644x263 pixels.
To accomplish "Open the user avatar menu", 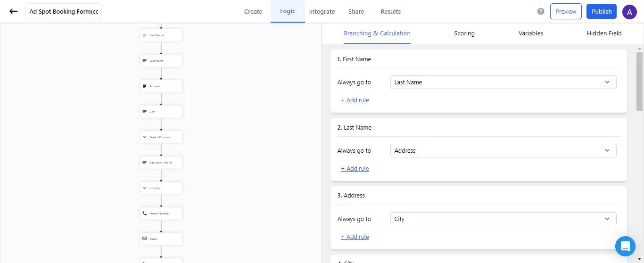I will (629, 11).
